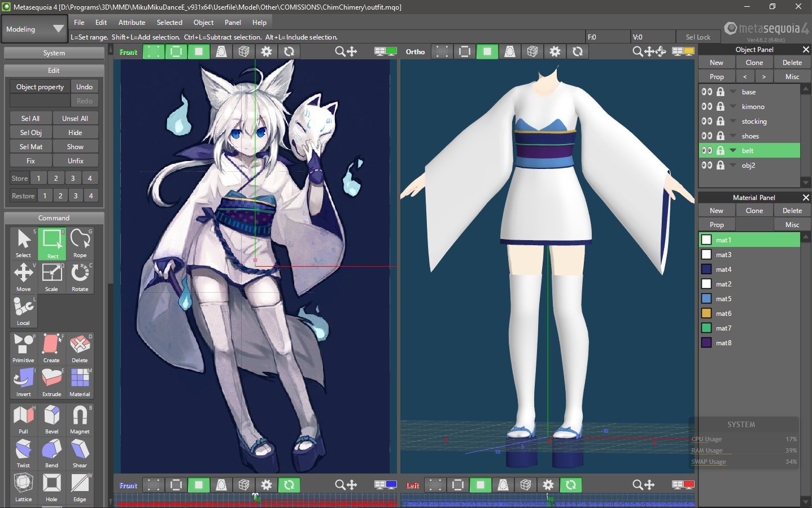Activate the Move command
This screenshot has height=508, width=812.
pyautogui.click(x=24, y=277)
